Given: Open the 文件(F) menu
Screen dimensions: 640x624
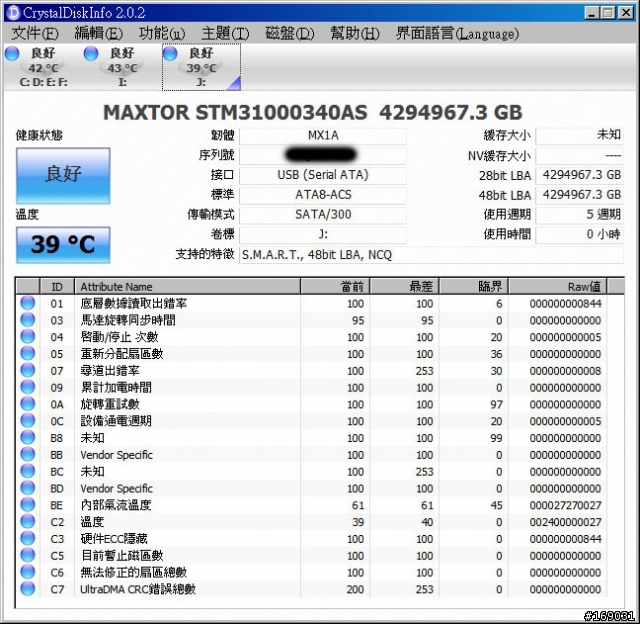Looking at the screenshot, I should click(x=35, y=33).
